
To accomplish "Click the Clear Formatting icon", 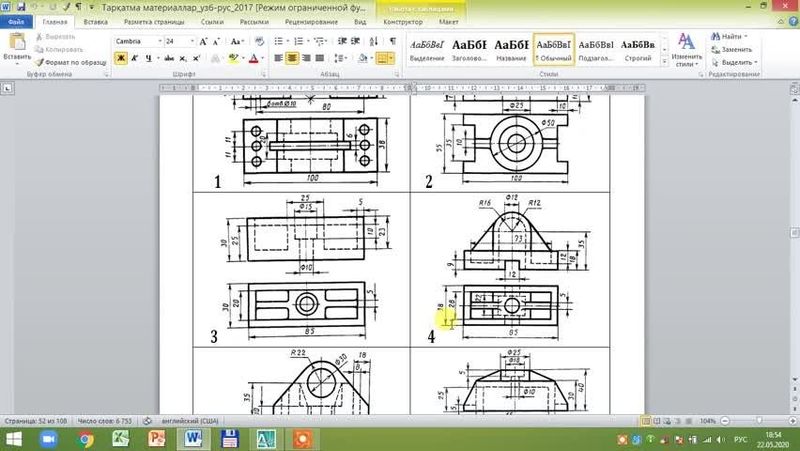I will 259,41.
